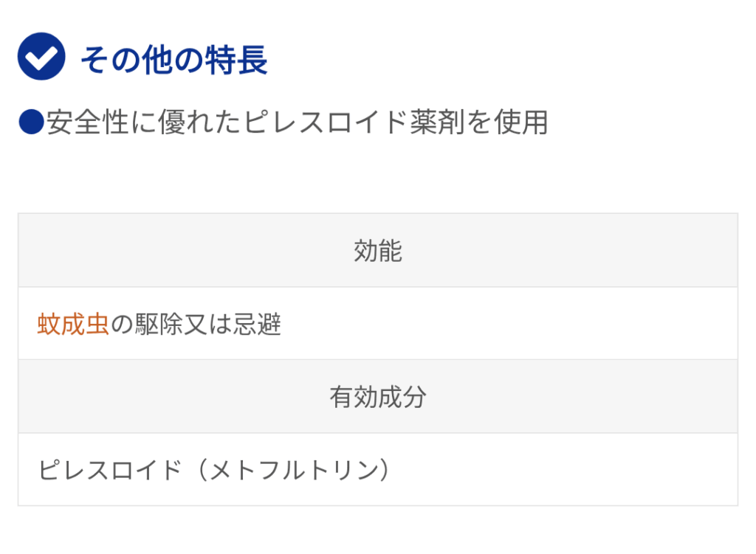Click その他の at the heading start
The image size is (756, 554).
[142, 60]
